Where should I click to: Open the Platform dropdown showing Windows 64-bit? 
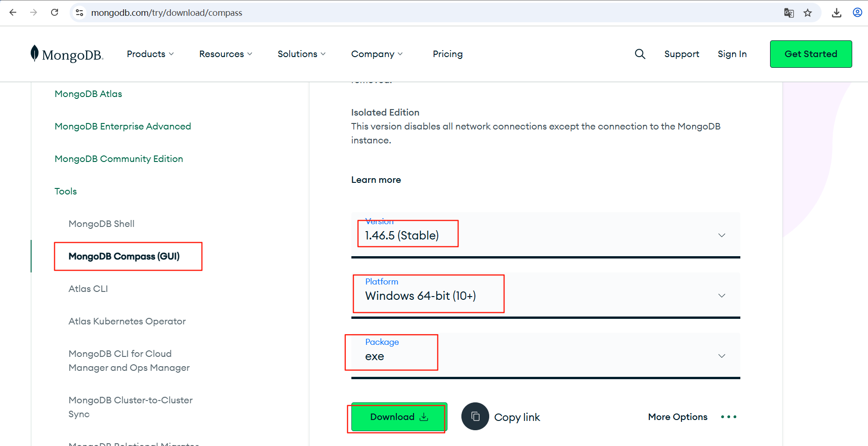[x=545, y=295]
